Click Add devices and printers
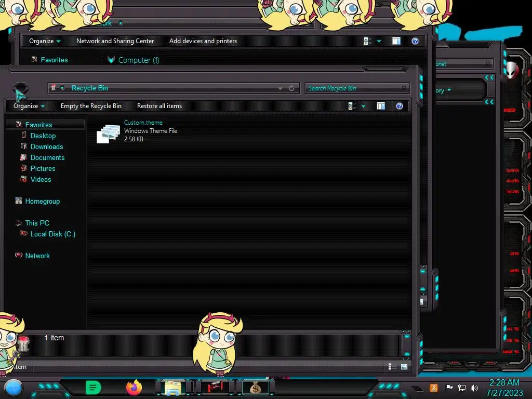Image resolution: width=532 pixels, height=399 pixels. pyautogui.click(x=203, y=41)
